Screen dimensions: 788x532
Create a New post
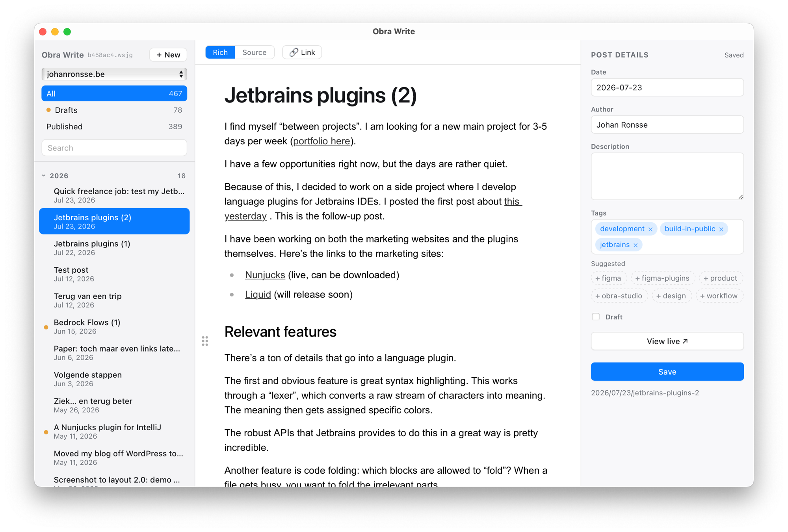point(168,55)
